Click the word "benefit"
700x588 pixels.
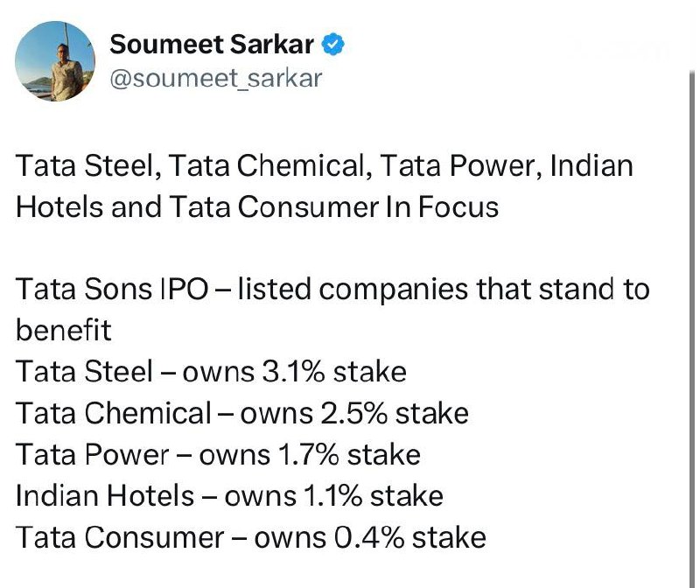63,331
